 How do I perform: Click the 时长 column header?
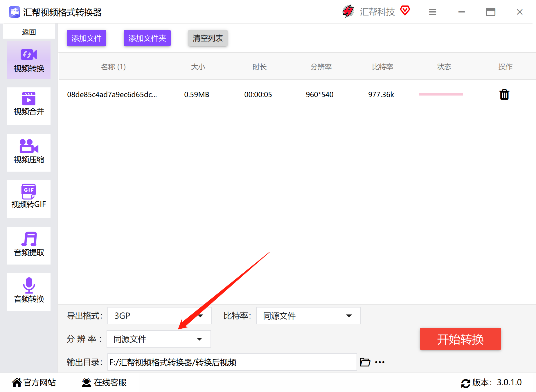(259, 67)
